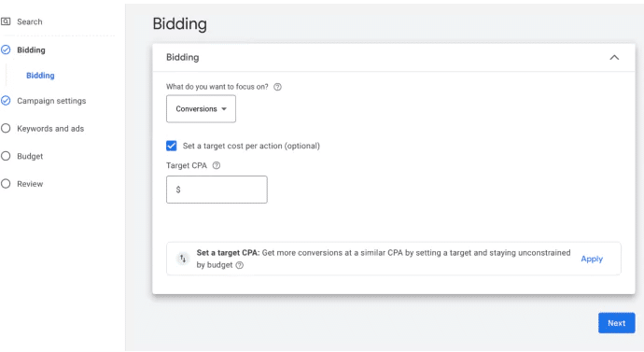Image resolution: width=644 pixels, height=352 pixels.
Task: Collapse the Bidding card with chevron
Action: click(x=614, y=58)
